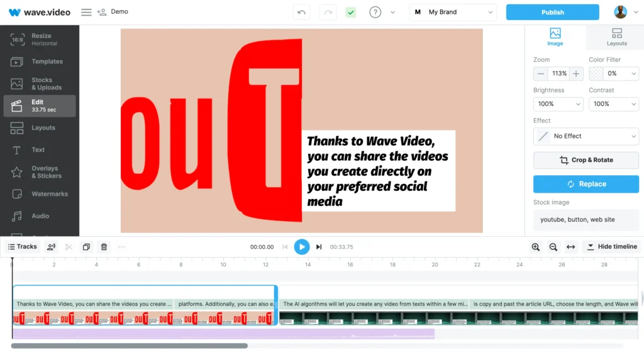Click the Replace button

(x=586, y=185)
